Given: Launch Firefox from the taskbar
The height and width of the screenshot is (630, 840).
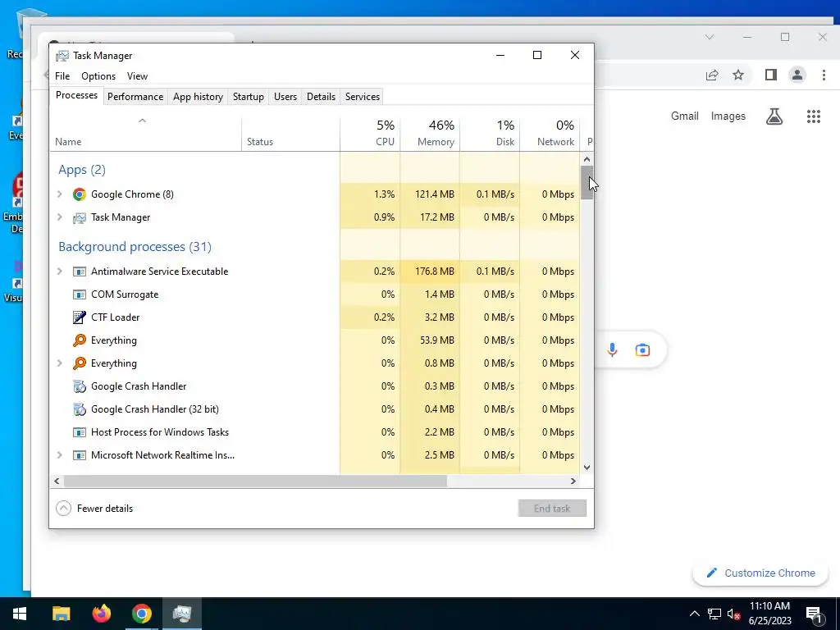Looking at the screenshot, I should (x=101, y=614).
